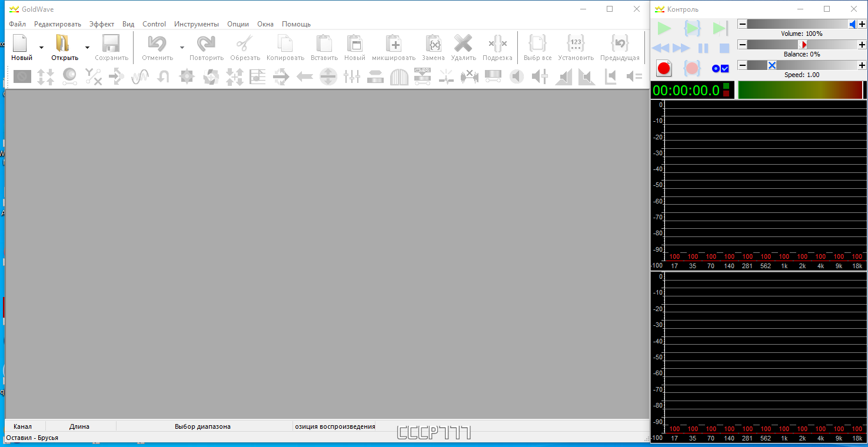Click the Удалить X icon
Screen dimensions: 868x447
click(x=463, y=44)
